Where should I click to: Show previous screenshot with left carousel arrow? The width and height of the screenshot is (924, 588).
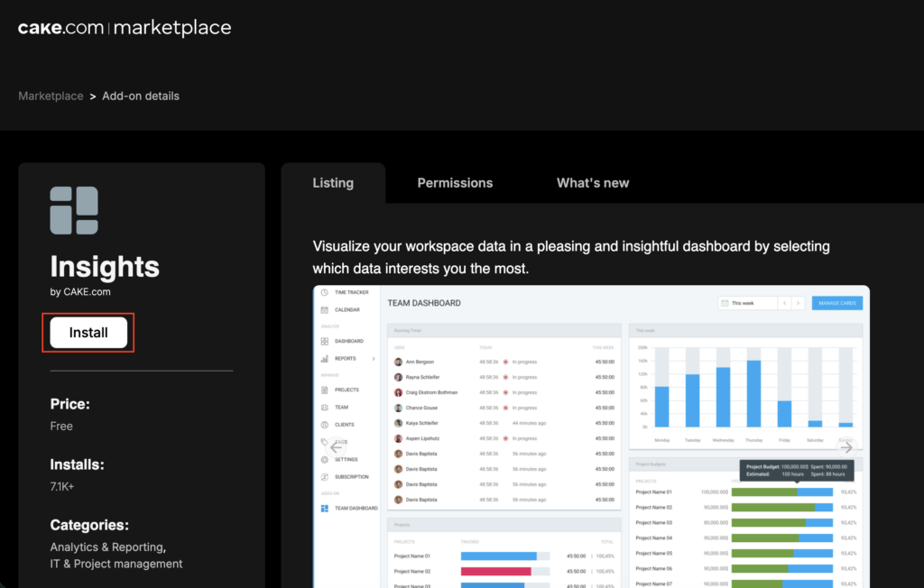[x=337, y=446]
